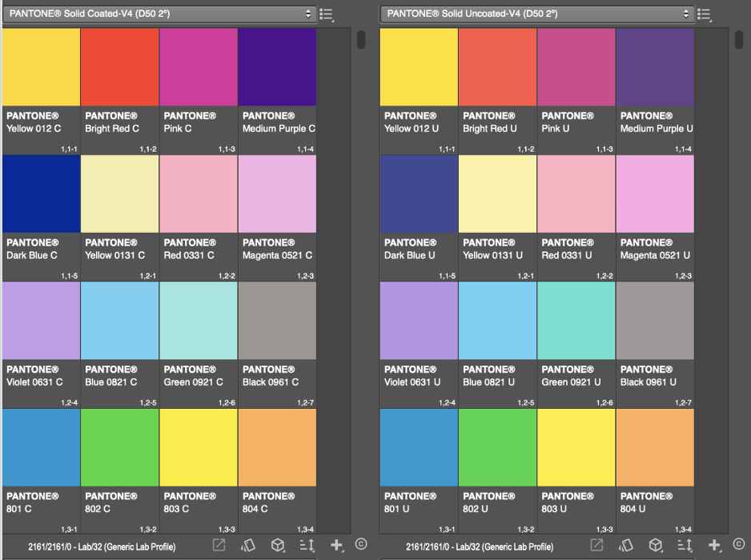Pick the Dark Blue C swatch
This screenshot has width=751, height=560.
(41, 194)
